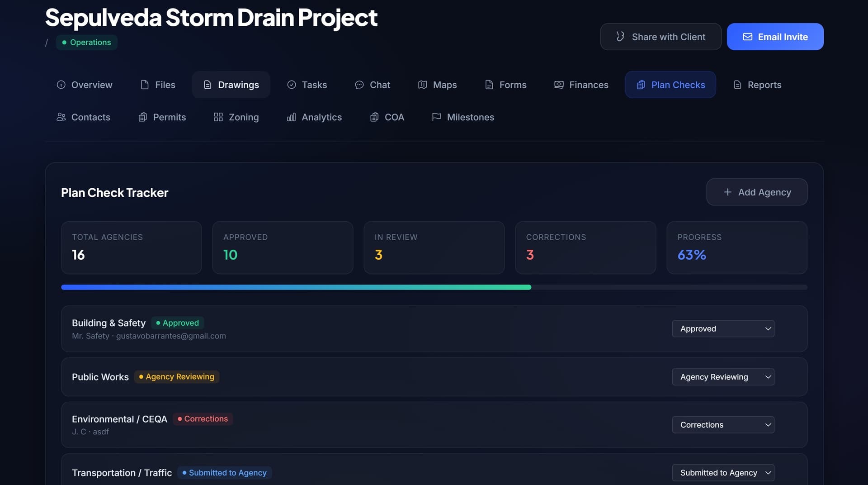Image resolution: width=868 pixels, height=485 pixels.
Task: Click the Chat bubble icon
Action: tap(359, 85)
